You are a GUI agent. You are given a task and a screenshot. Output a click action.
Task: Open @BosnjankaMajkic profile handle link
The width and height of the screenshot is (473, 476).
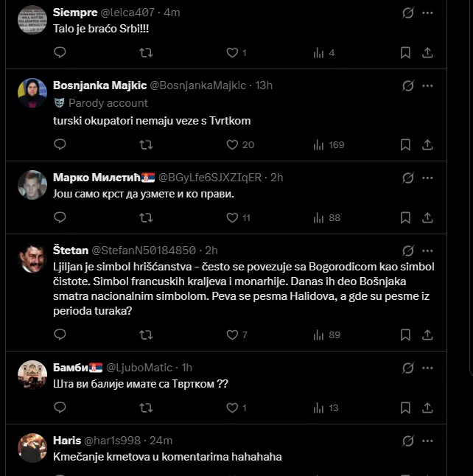click(198, 85)
